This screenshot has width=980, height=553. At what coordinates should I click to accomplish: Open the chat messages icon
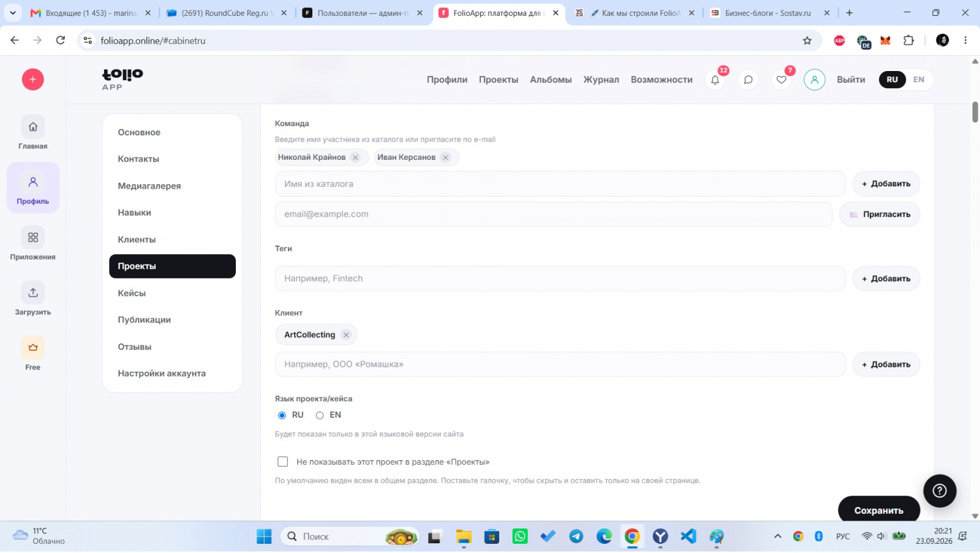click(748, 80)
